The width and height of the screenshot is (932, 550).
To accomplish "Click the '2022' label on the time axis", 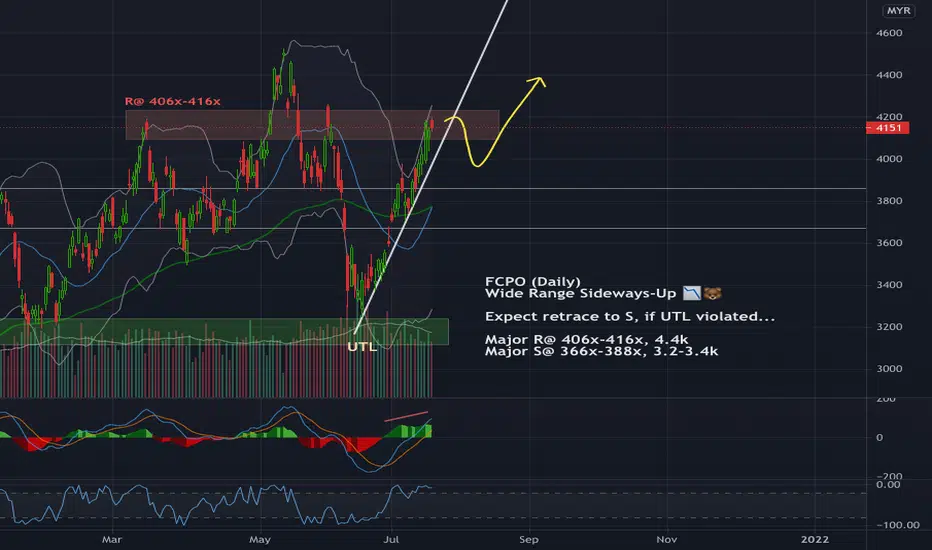I will 814,540.
